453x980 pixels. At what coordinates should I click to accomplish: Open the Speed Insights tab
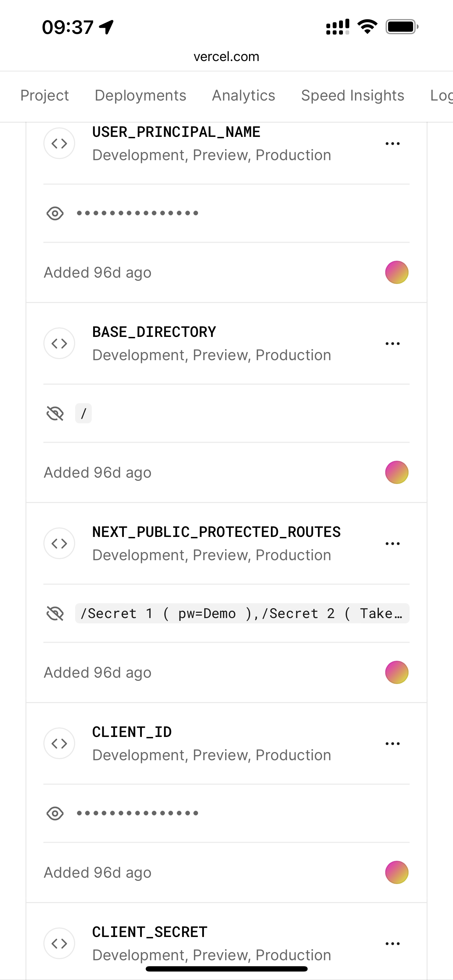[x=352, y=96]
